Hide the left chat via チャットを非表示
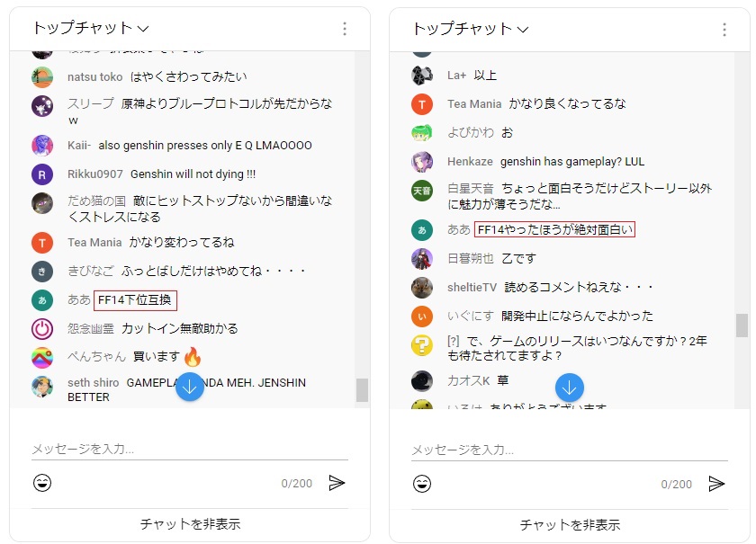The width and height of the screenshot is (756, 544). coord(190,524)
